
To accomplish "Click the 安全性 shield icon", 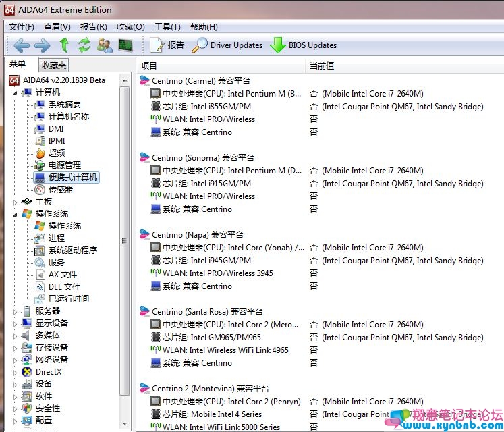I will (x=27, y=408).
